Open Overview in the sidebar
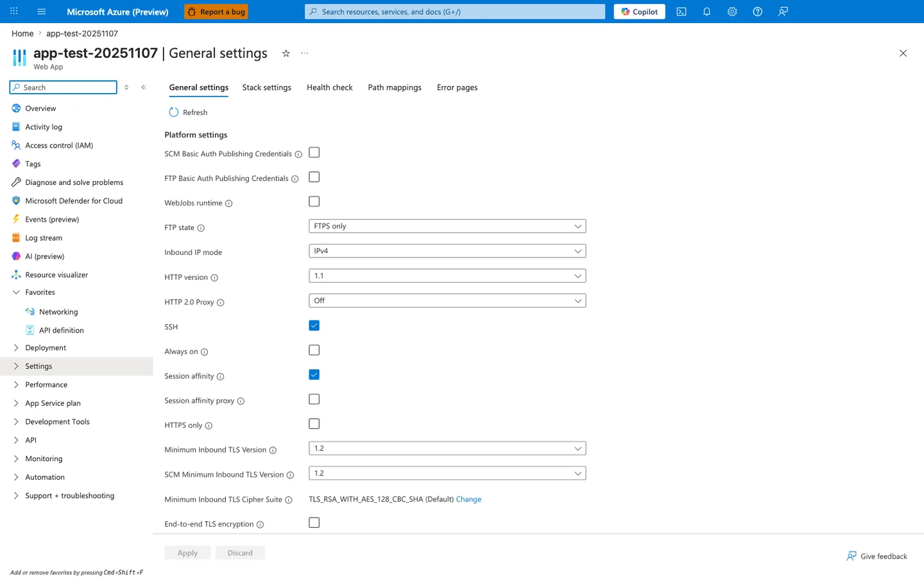The image size is (924, 578). [40, 109]
